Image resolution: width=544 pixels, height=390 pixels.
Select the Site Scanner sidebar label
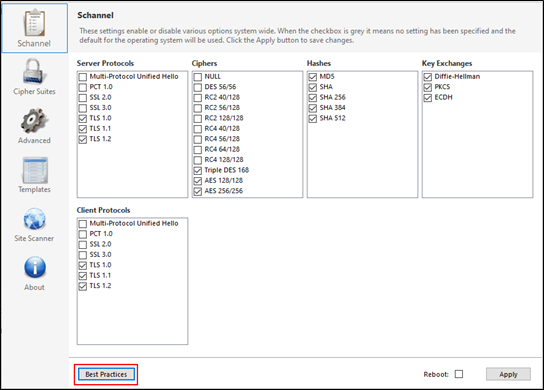click(x=34, y=238)
